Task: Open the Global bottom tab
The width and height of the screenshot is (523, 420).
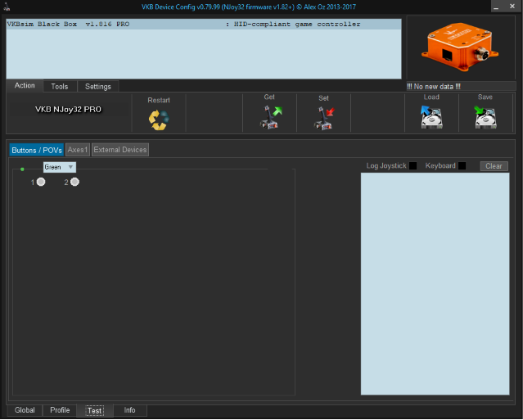Action: [x=25, y=410]
